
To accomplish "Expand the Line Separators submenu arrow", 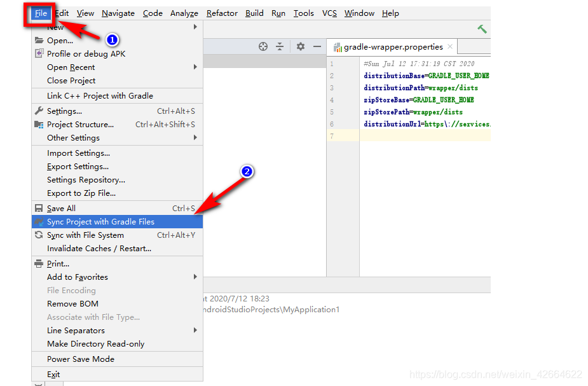I will click(195, 330).
